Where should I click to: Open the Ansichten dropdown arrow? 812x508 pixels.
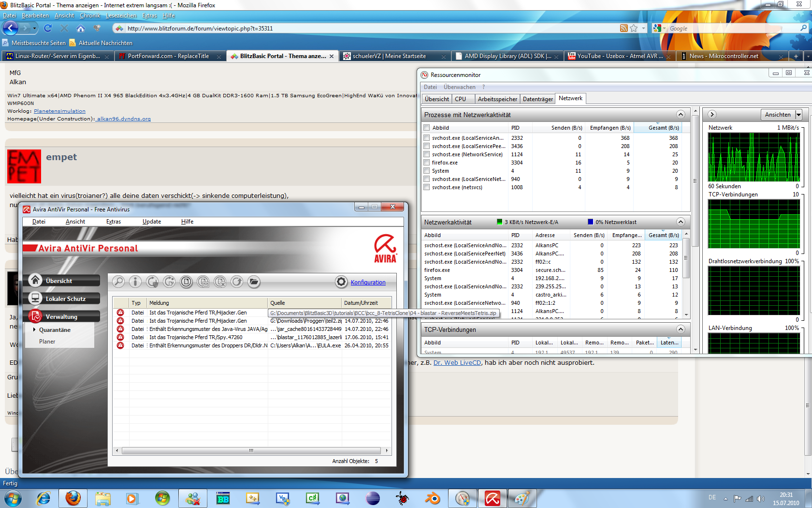pyautogui.click(x=798, y=115)
